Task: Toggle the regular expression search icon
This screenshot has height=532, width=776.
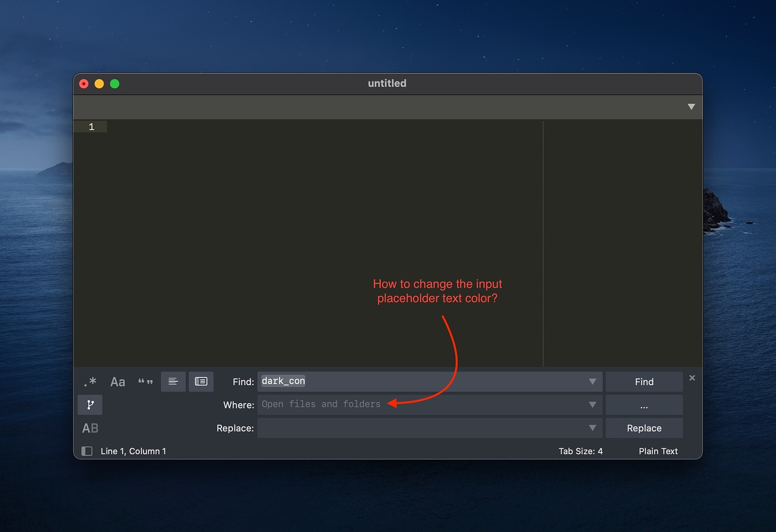Action: (x=90, y=381)
